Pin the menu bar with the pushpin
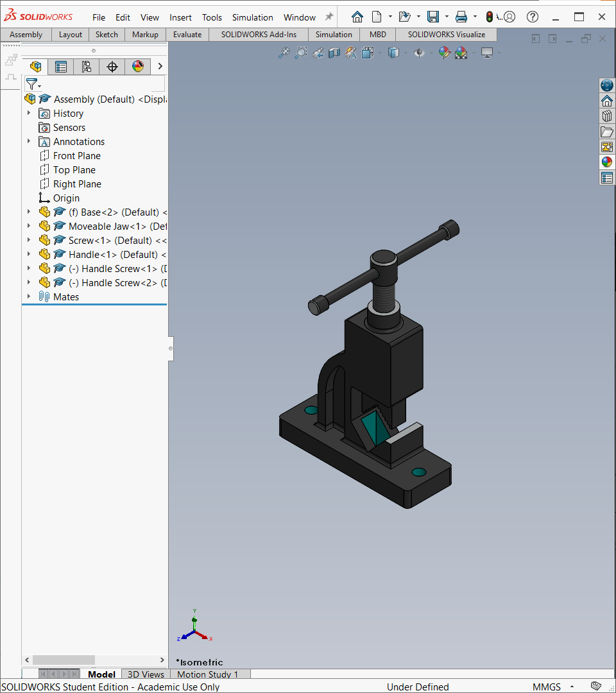Image resolution: width=616 pixels, height=693 pixels. click(329, 17)
